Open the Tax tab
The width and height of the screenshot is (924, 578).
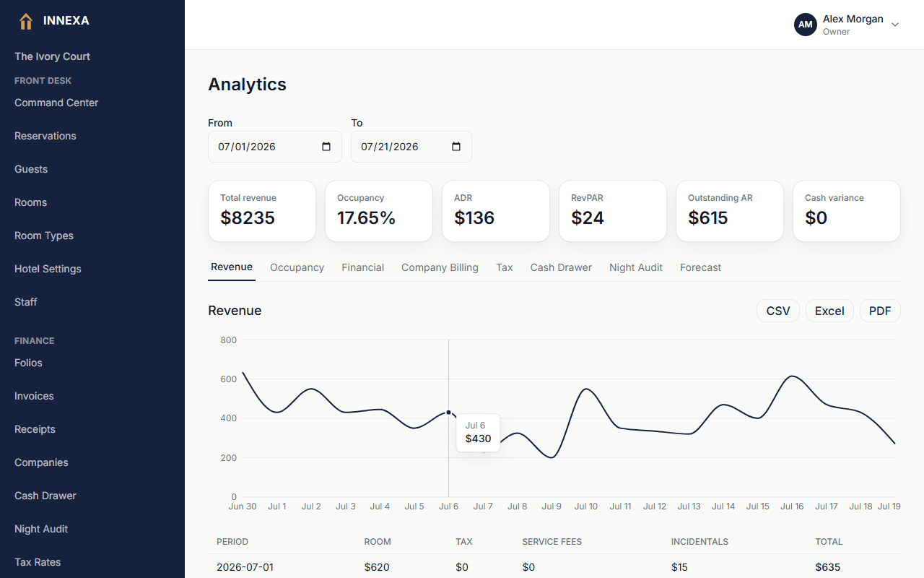(x=505, y=267)
